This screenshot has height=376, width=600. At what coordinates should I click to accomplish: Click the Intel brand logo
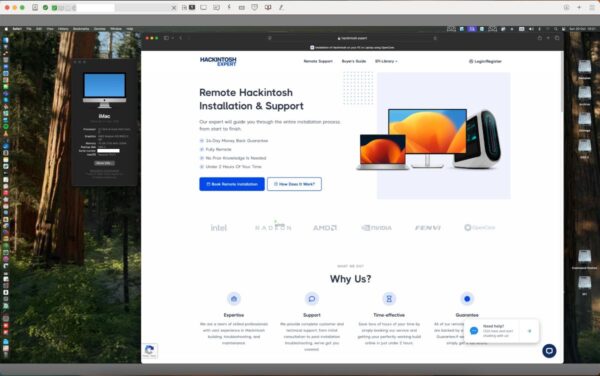pyautogui.click(x=219, y=228)
